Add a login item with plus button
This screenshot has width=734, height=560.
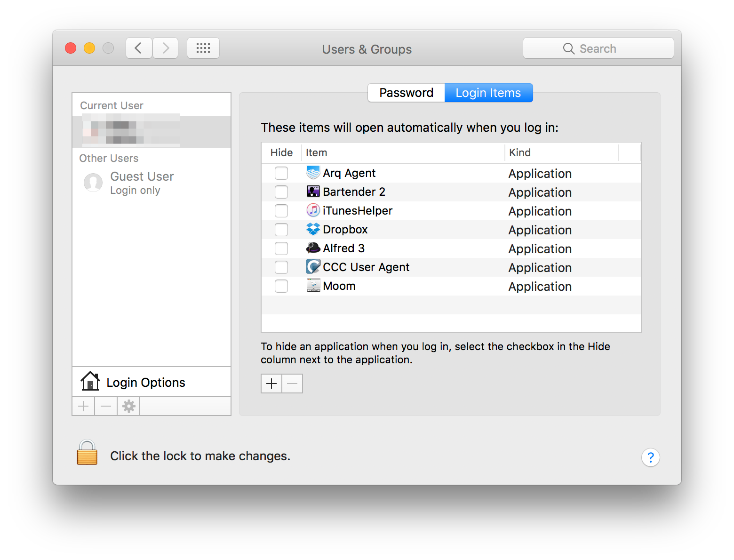[271, 384]
